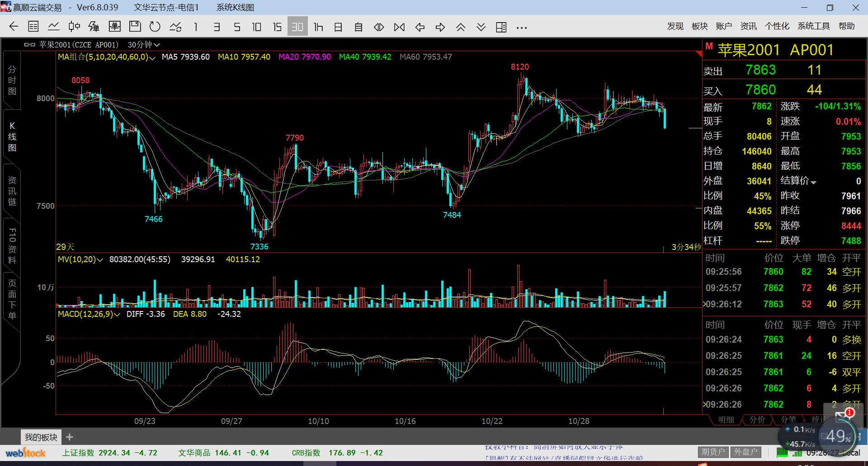The width and height of the screenshot is (868, 466).
Task: Click the 期货户 account button
Action: (713, 452)
